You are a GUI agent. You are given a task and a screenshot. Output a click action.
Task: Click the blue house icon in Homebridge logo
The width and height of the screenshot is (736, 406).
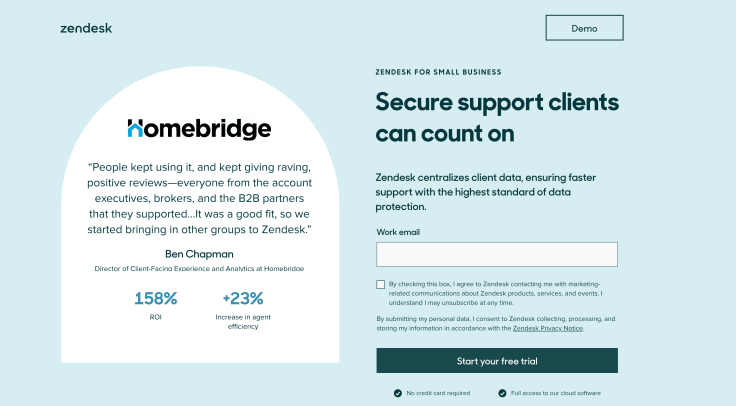click(x=135, y=129)
